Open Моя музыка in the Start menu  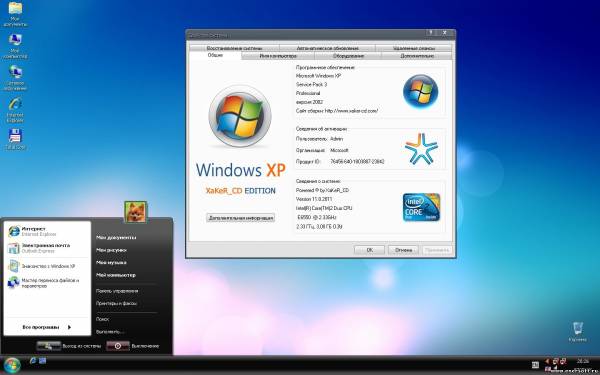111,262
